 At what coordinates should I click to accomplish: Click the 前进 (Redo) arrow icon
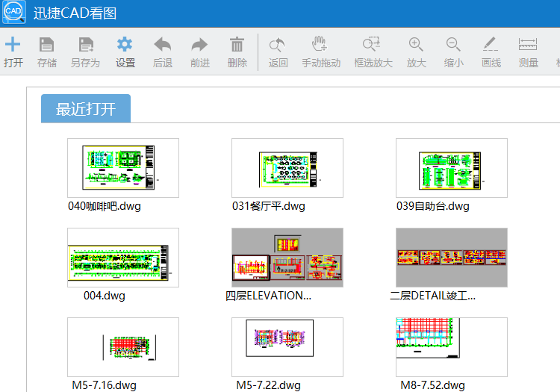coord(199,45)
